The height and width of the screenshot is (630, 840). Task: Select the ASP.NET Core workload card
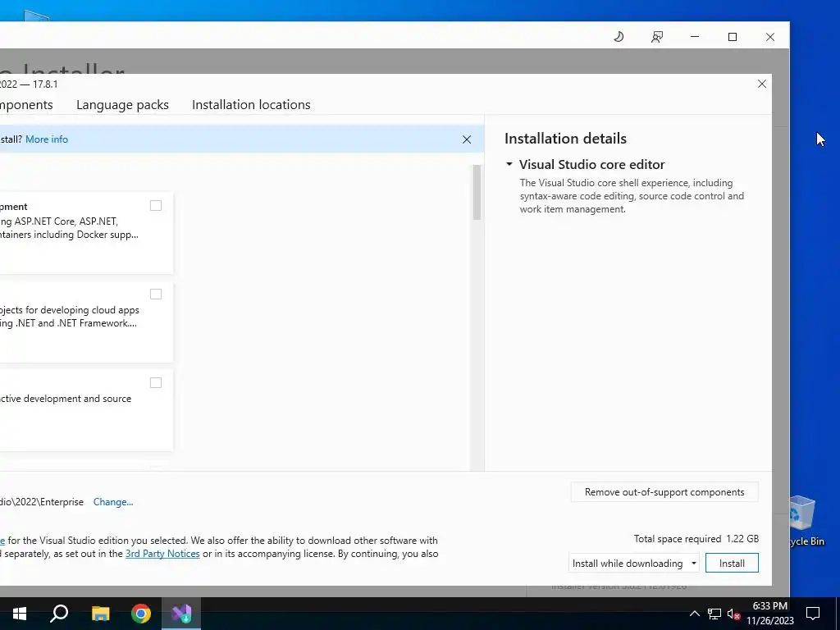pos(85,232)
